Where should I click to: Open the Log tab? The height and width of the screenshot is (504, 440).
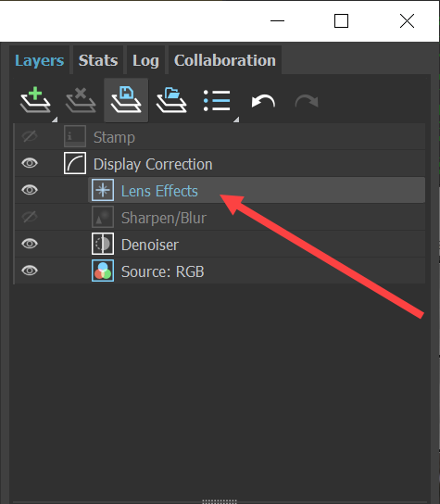coord(145,60)
